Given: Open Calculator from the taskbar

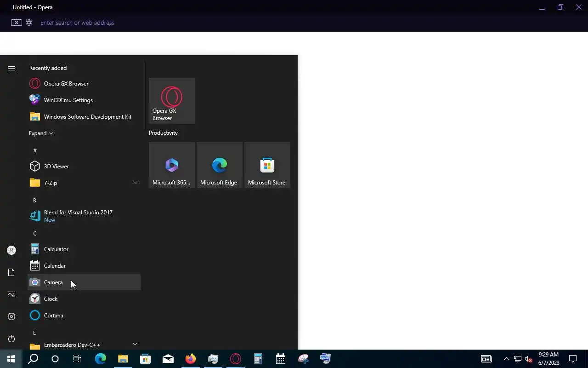Looking at the screenshot, I should pyautogui.click(x=258, y=359).
